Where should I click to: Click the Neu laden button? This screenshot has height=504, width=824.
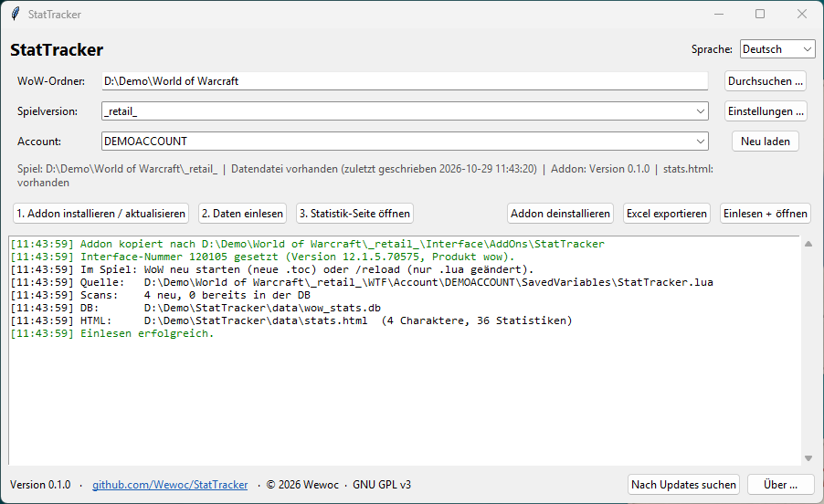(x=766, y=142)
